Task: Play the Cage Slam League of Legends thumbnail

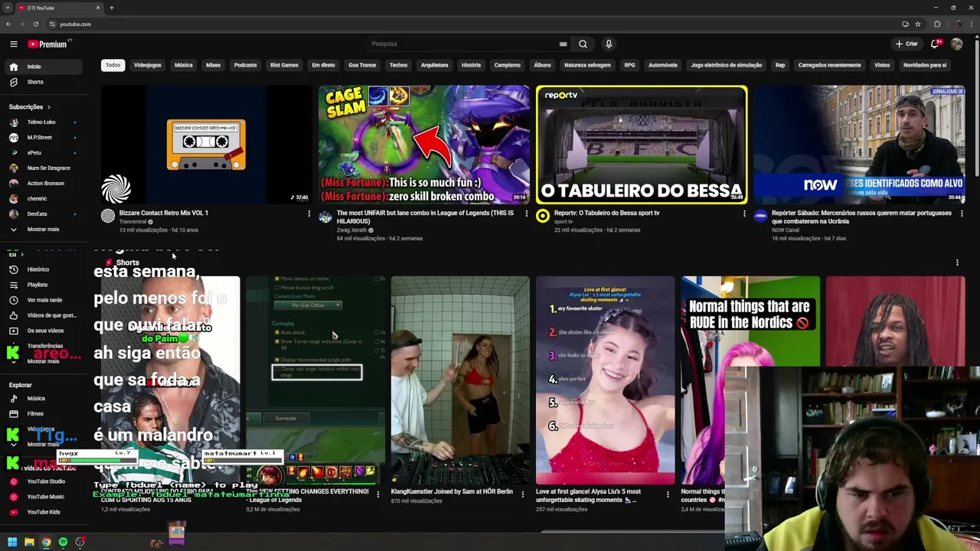Action: [x=424, y=145]
